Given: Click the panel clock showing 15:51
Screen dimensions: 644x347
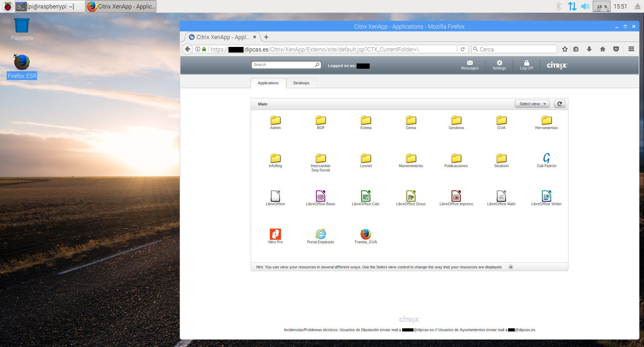Looking at the screenshot, I should pos(620,6).
